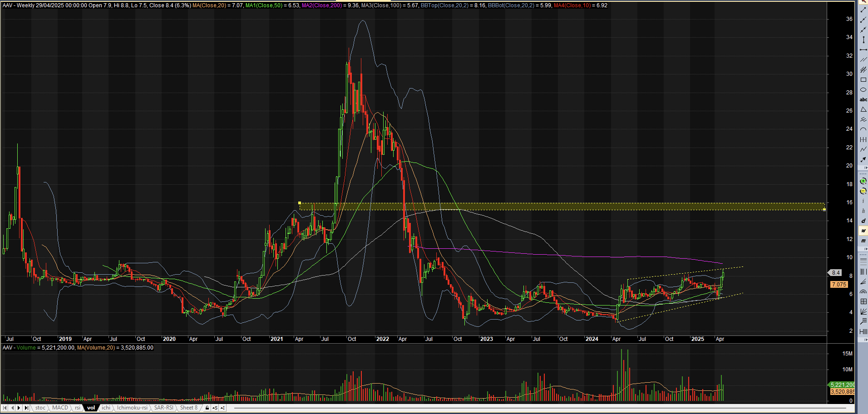This screenshot has height=414, width=868.
Task: Click the yellow horizontal resistance zone
Action: click(x=545, y=207)
